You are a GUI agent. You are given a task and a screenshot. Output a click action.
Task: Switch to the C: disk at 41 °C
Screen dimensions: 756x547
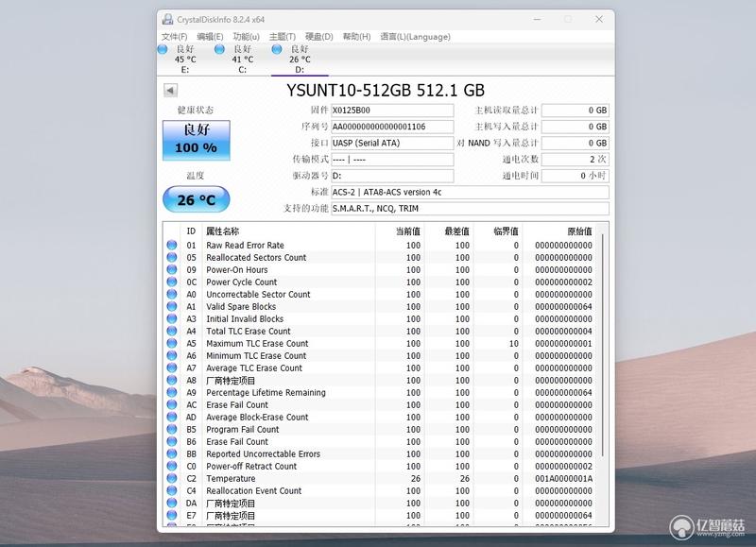[243, 60]
